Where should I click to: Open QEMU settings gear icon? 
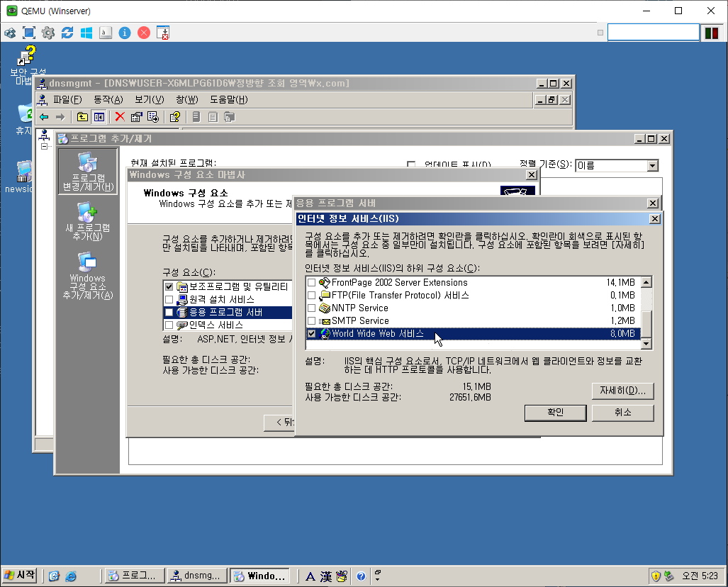coord(47,33)
